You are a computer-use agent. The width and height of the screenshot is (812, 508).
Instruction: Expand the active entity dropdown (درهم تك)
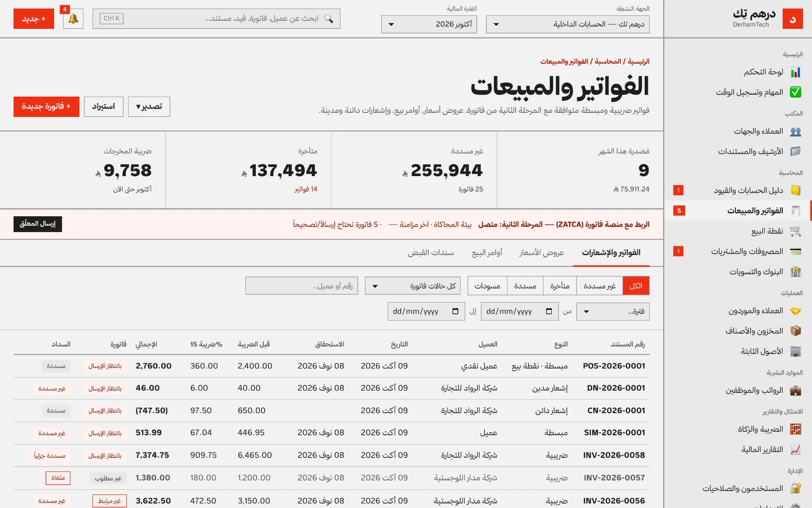(x=567, y=24)
